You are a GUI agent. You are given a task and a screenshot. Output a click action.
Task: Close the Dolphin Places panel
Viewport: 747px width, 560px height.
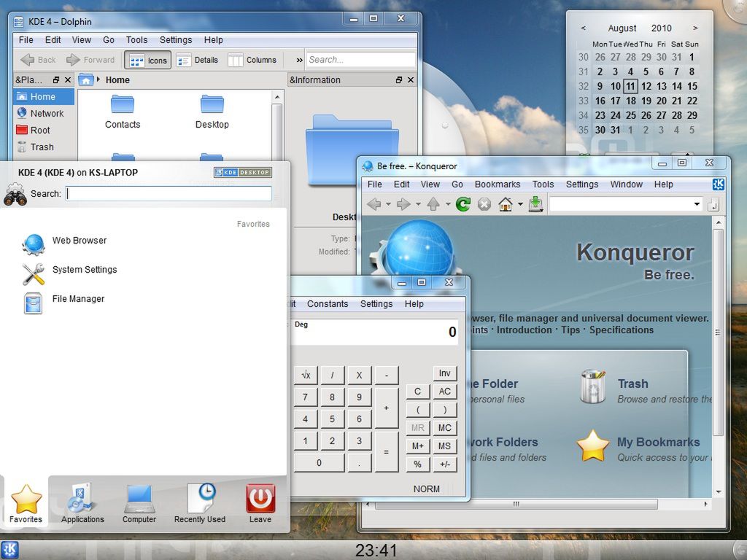68,80
